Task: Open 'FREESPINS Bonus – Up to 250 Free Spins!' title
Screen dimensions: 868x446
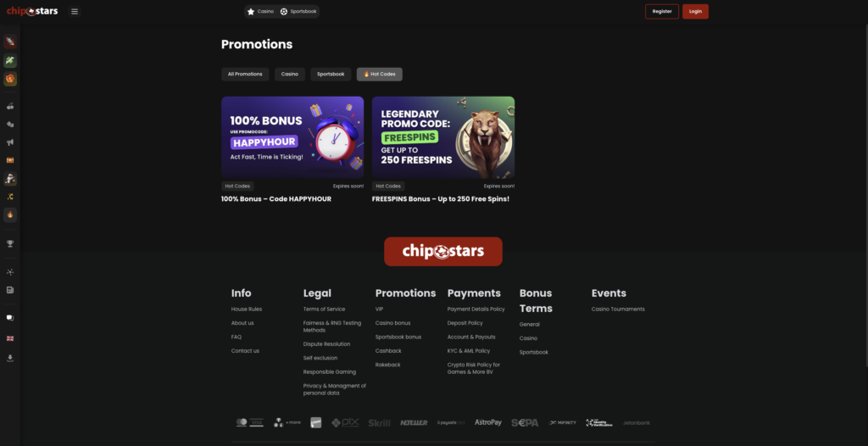Action: point(441,199)
